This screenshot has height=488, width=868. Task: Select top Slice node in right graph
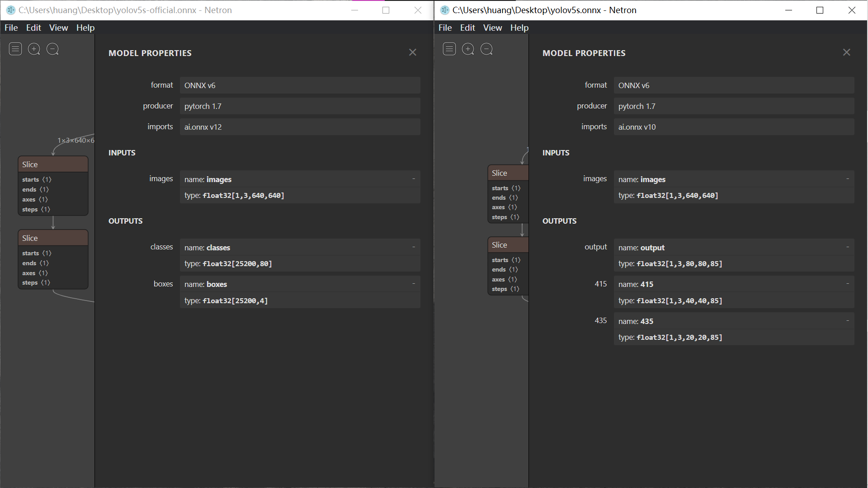508,173
